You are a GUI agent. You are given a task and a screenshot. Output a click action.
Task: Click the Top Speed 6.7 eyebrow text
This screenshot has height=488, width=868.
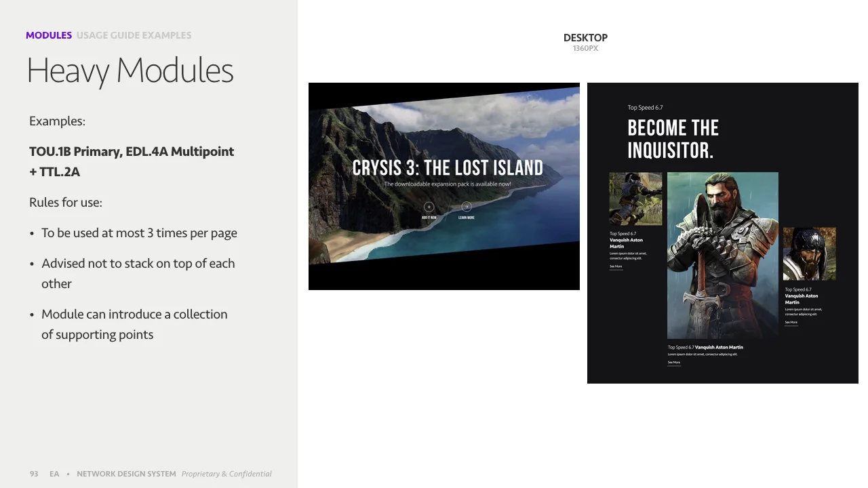(645, 107)
